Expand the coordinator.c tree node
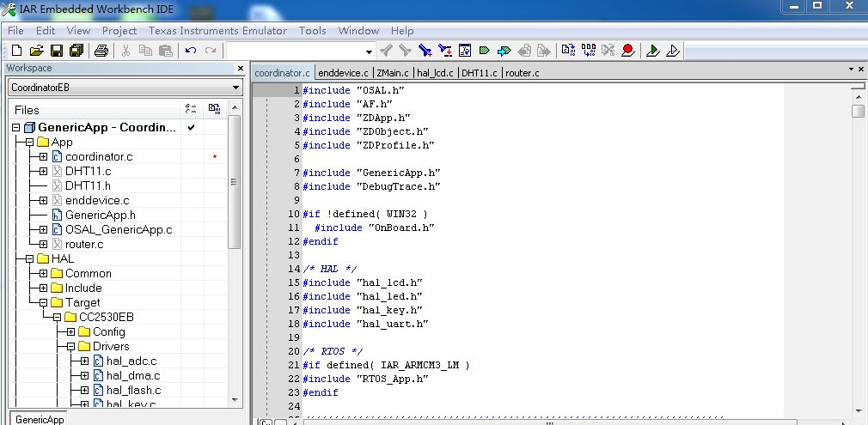 pyautogui.click(x=43, y=157)
